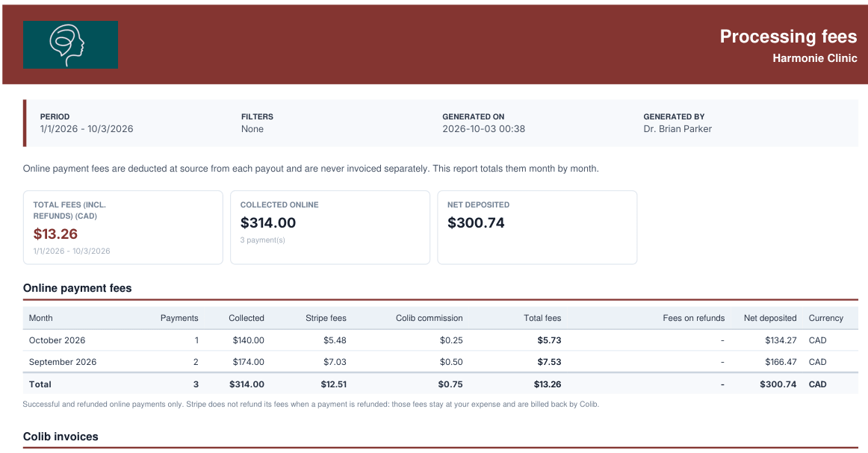Click the Online payment fees section heading
Viewport: 868px width, 453px height.
(78, 288)
